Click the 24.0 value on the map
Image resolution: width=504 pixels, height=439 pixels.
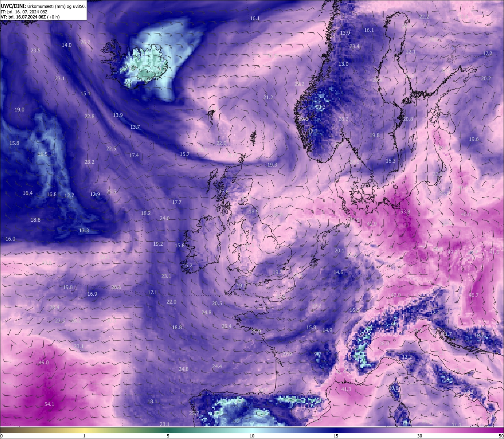[x=165, y=218]
